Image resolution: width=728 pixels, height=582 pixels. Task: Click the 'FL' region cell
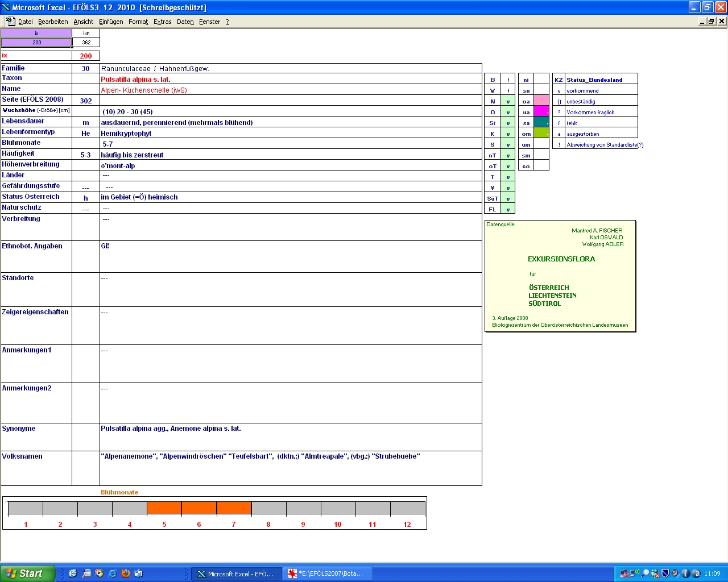(x=493, y=209)
